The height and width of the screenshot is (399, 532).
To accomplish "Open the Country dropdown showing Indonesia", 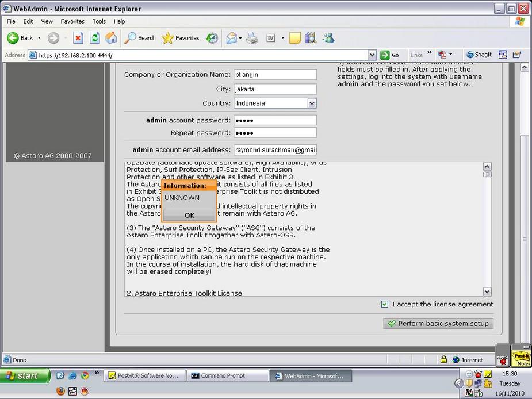I will click(x=312, y=103).
